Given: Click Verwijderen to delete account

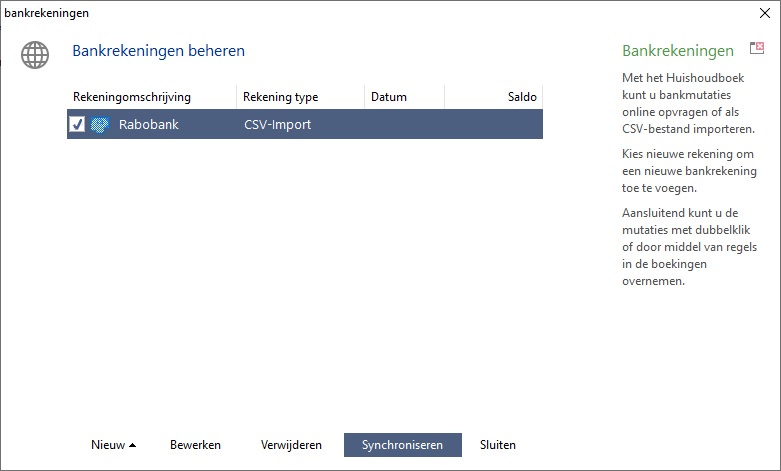Looking at the screenshot, I should (291, 445).
